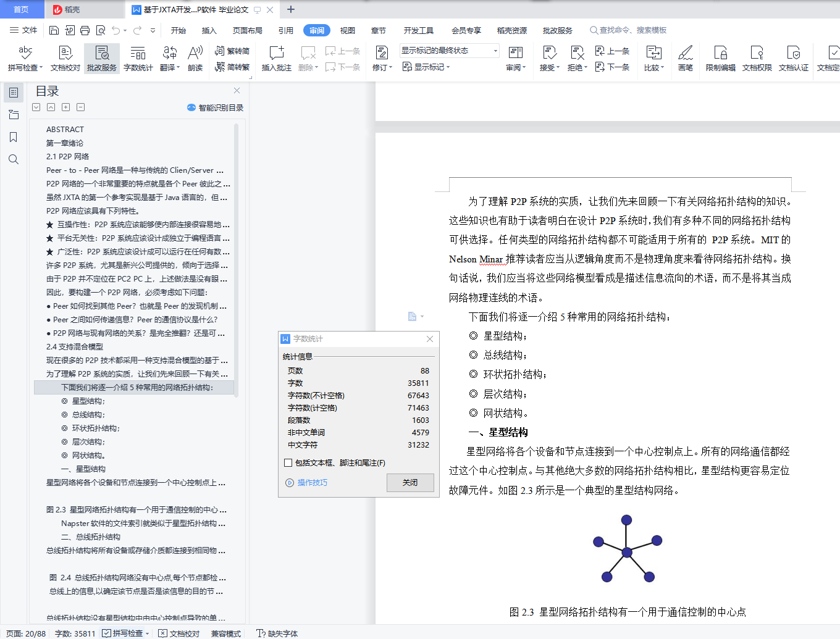Switch to the 页面布局 ribbon tab

(248, 30)
